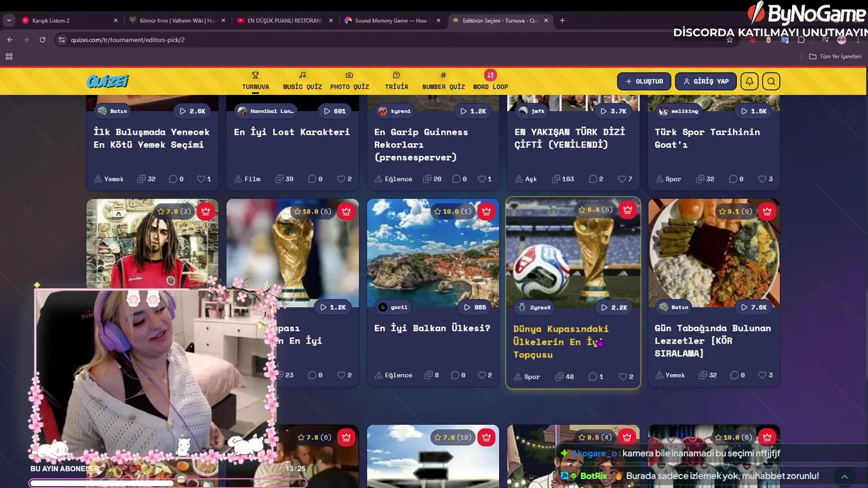Image resolution: width=868 pixels, height=488 pixels.
Task: Open EN YAKIŞAN TÜRK DİZİ ÇİFTİ quiz
Action: pyautogui.click(x=570, y=138)
